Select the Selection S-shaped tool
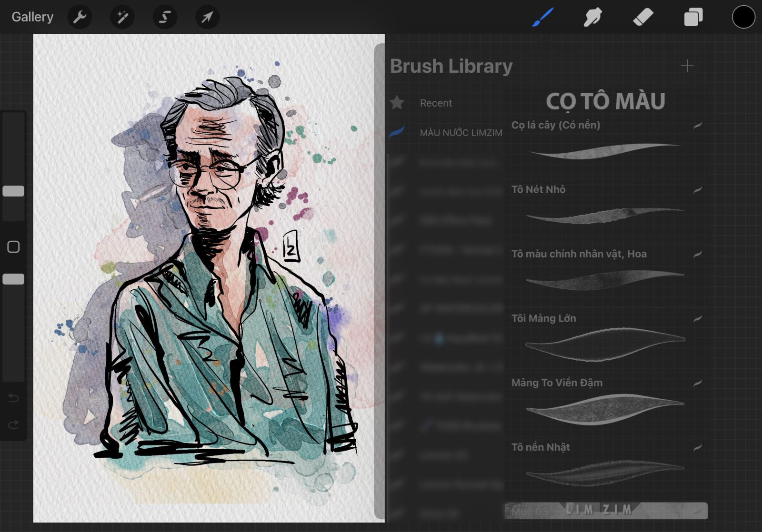This screenshot has width=762, height=532. coord(165,18)
